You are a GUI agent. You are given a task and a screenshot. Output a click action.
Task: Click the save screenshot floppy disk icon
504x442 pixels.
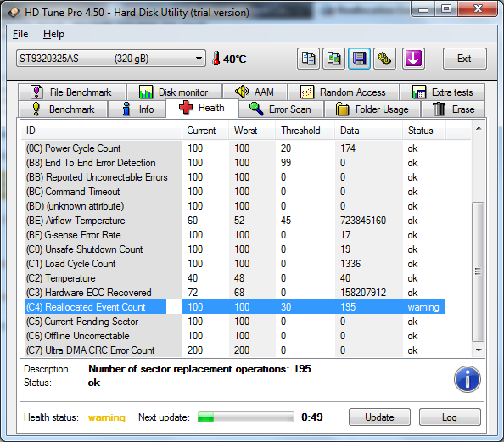pyautogui.click(x=360, y=59)
